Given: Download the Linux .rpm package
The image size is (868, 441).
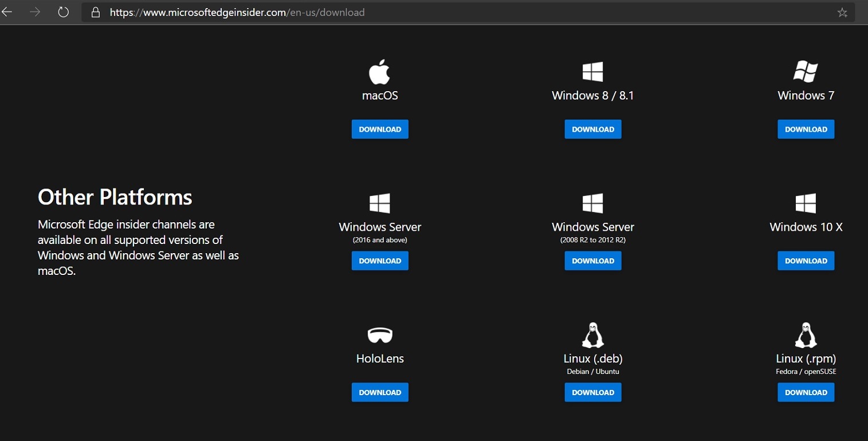Looking at the screenshot, I should pyautogui.click(x=806, y=392).
